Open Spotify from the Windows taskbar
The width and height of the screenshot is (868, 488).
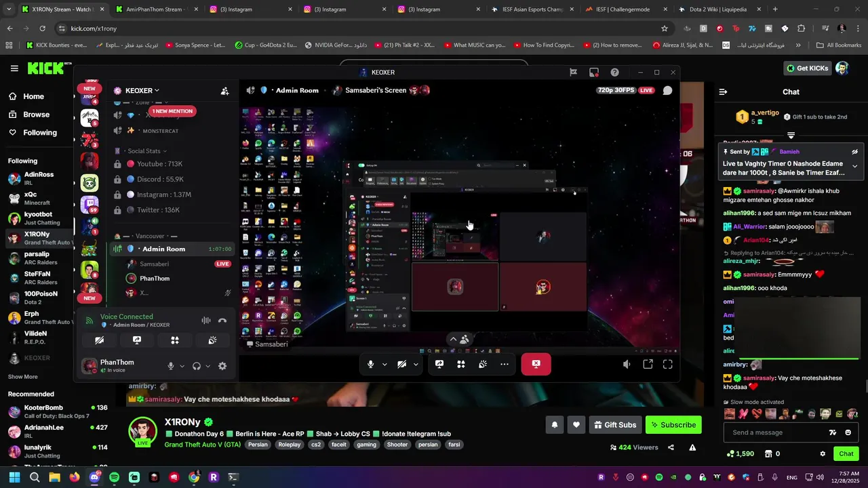coord(115,477)
